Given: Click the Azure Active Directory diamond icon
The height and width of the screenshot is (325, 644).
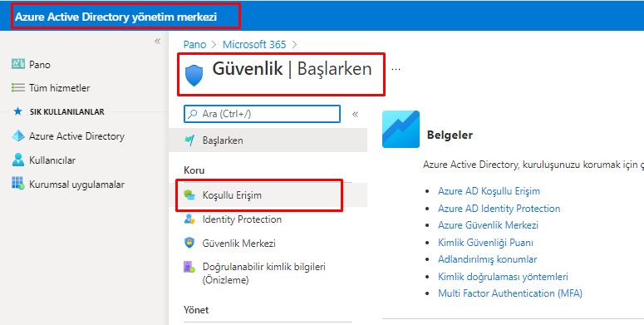Looking at the screenshot, I should coord(18,136).
